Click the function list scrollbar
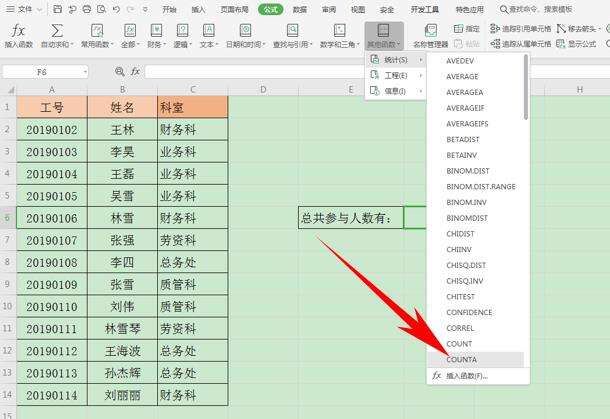The image size is (610, 419). (x=526, y=87)
